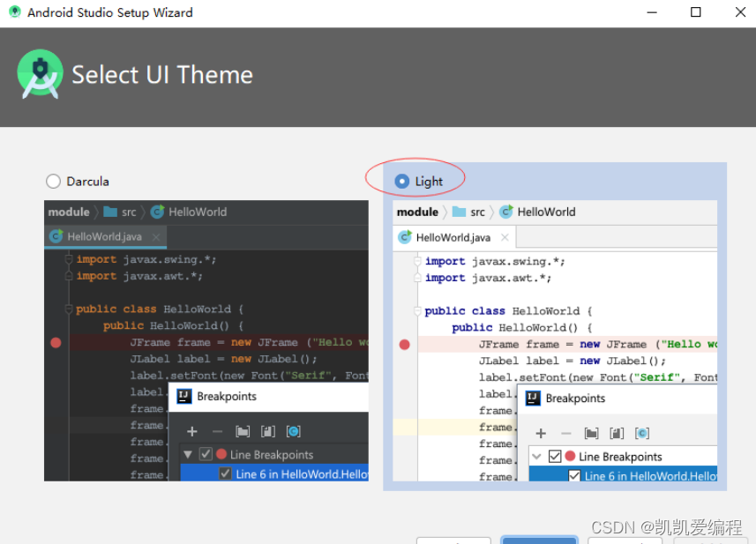The image size is (756, 544).
Task: Close the Android Studio Setup Wizard window
Action: coord(741,12)
